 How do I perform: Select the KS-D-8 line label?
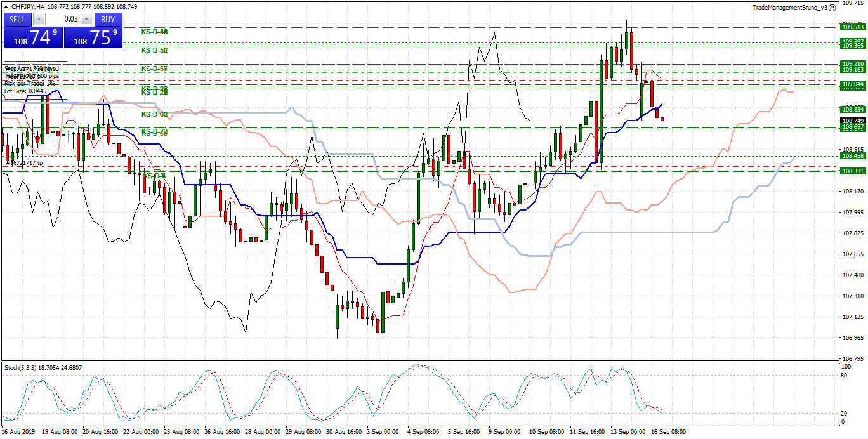[154, 176]
